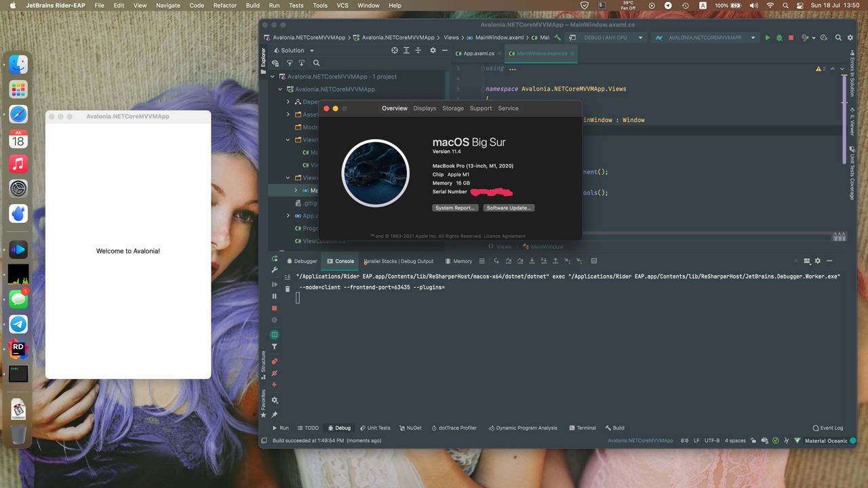
Task: Open Parallel Stacks | Debug Output tab
Action: (x=399, y=261)
